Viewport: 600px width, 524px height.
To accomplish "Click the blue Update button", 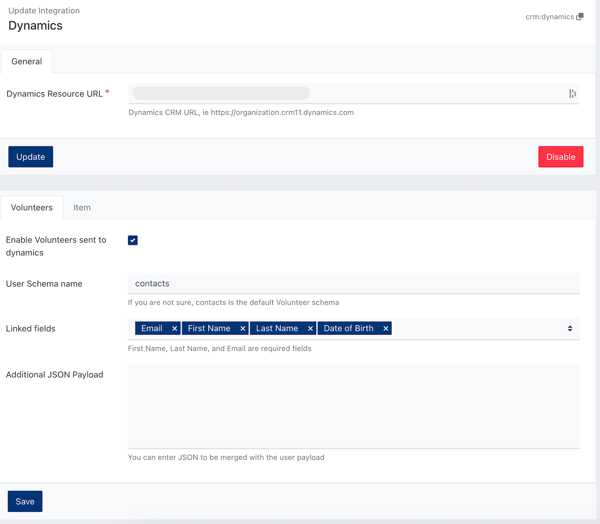I will point(31,157).
